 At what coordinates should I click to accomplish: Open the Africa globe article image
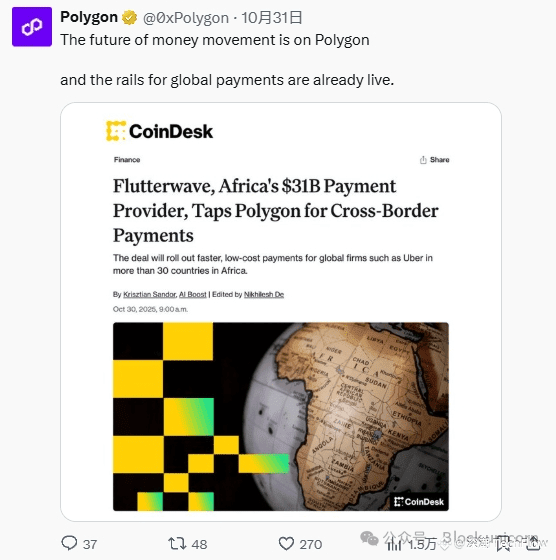pos(281,416)
